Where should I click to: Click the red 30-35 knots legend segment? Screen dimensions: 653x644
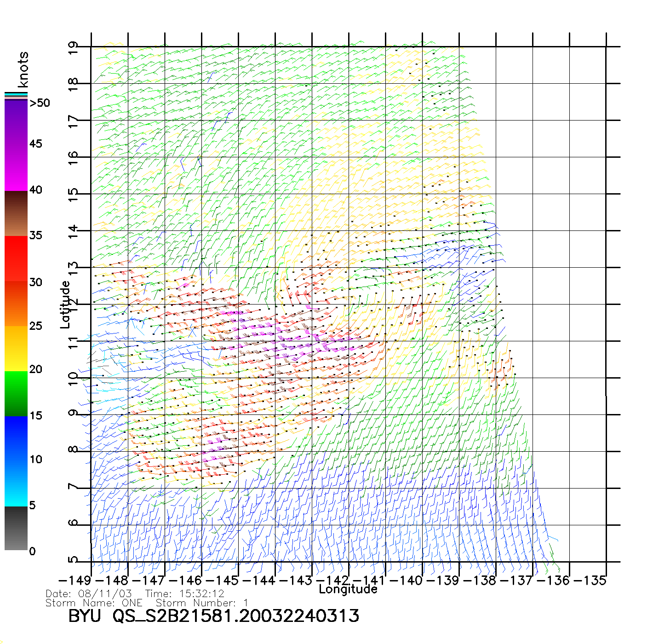[x=16, y=259]
